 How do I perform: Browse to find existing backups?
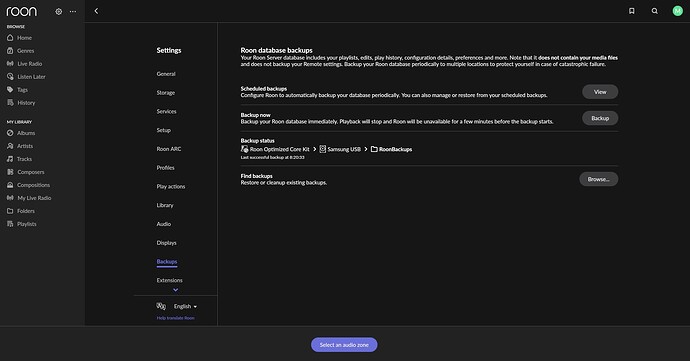pyautogui.click(x=598, y=179)
